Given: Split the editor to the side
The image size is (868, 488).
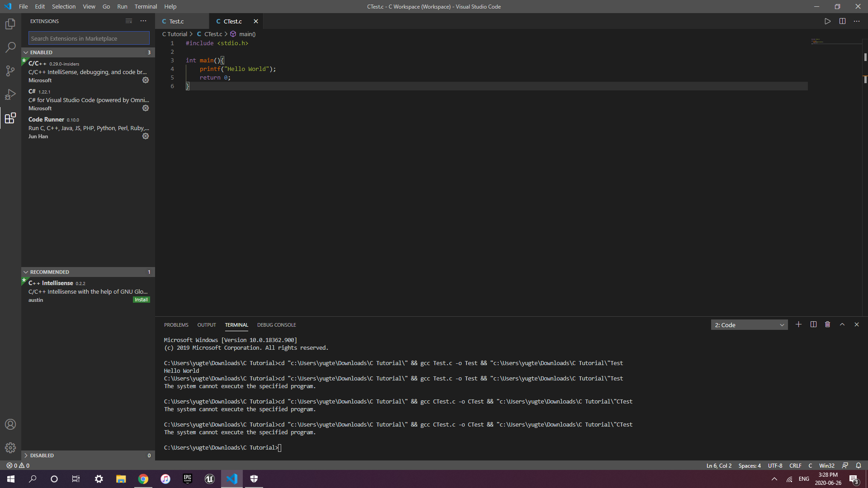Looking at the screenshot, I should click(842, 21).
